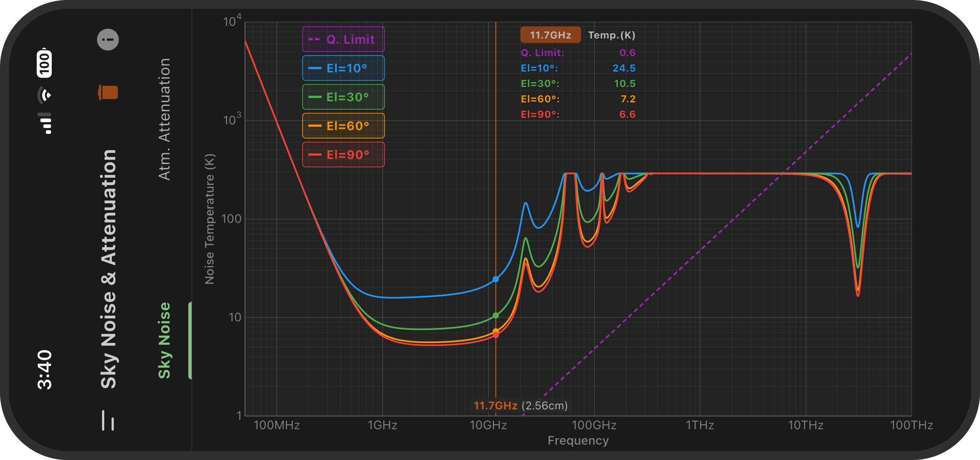
Task: Tap the green El=30° marker dot
Action: tap(496, 315)
